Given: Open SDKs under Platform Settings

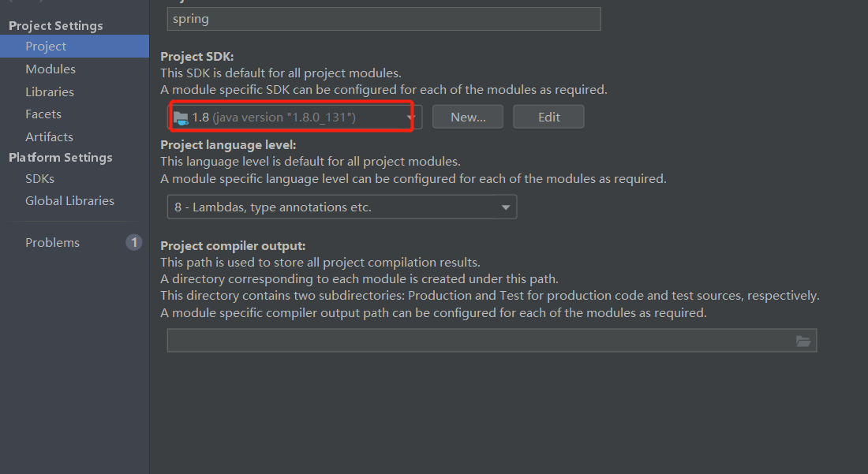Looking at the screenshot, I should pos(40,179).
